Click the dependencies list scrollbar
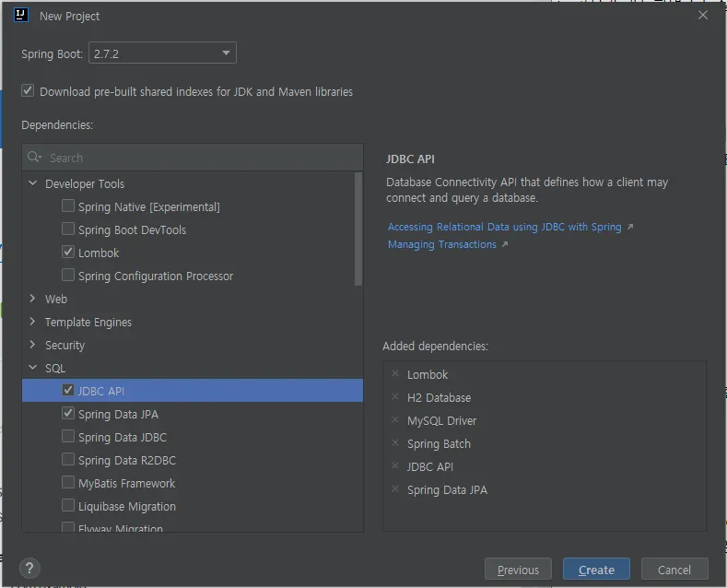The image size is (727, 588). click(358, 230)
